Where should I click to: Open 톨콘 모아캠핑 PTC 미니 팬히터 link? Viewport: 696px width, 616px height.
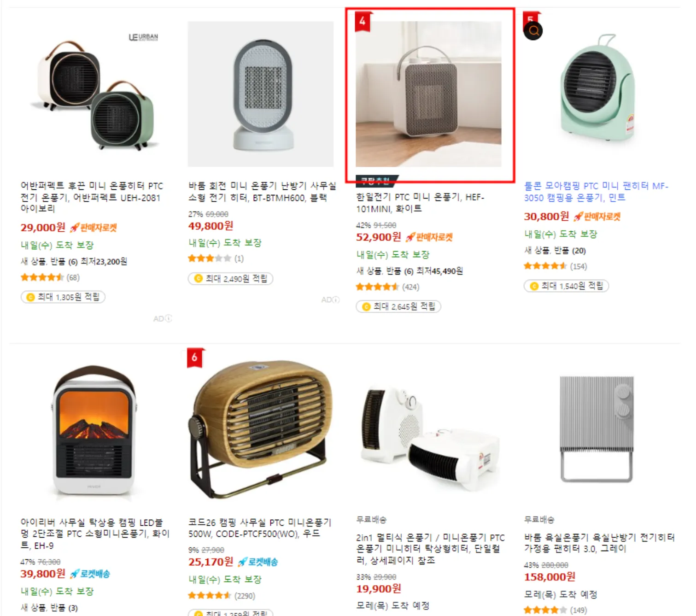point(596,192)
